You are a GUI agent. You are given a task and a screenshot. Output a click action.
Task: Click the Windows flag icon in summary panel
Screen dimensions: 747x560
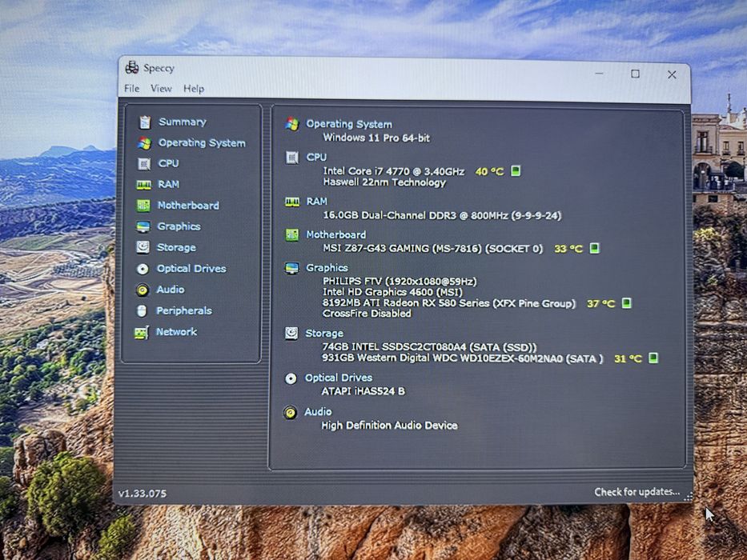pos(292,124)
